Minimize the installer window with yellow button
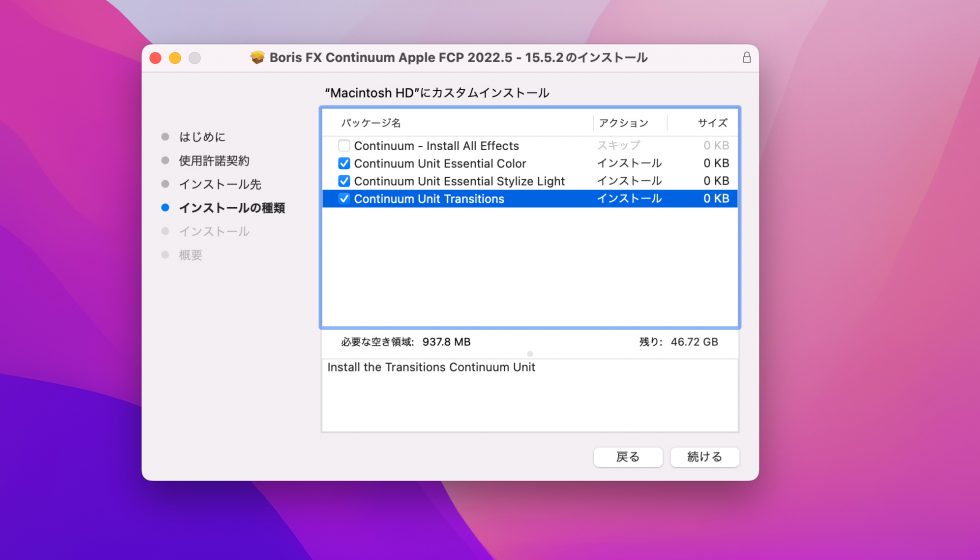980x560 pixels. [175, 58]
